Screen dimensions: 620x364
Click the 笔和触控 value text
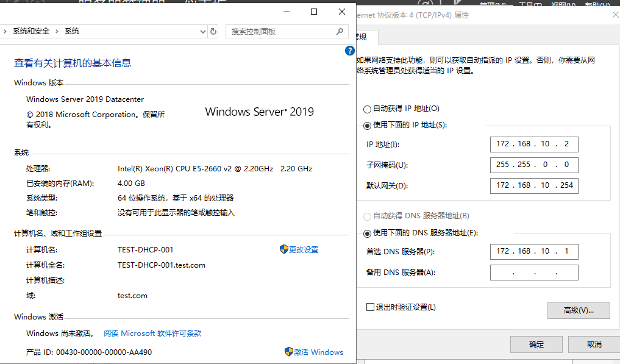click(176, 213)
